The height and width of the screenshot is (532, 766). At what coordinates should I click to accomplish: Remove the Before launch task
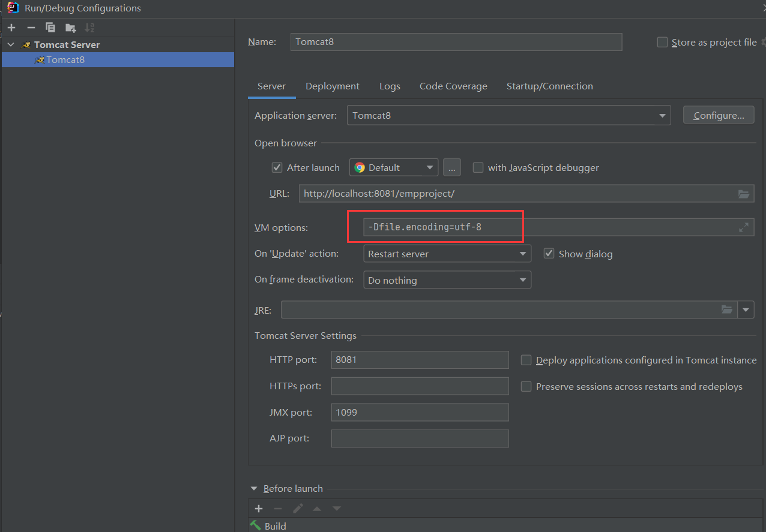[278, 509]
